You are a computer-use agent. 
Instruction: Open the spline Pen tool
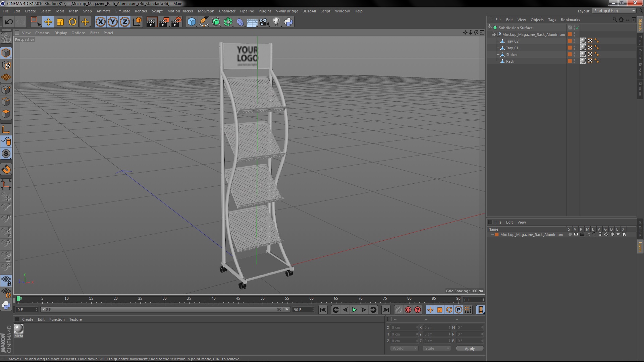point(204,22)
